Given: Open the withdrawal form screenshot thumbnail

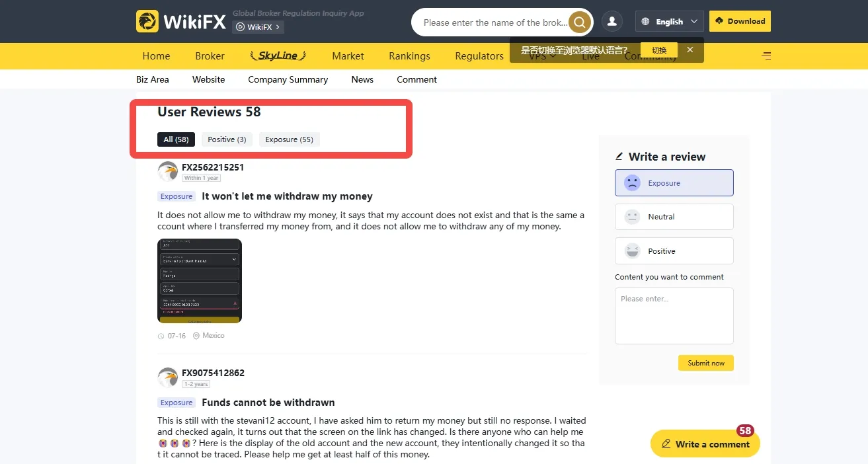Looking at the screenshot, I should click(200, 281).
